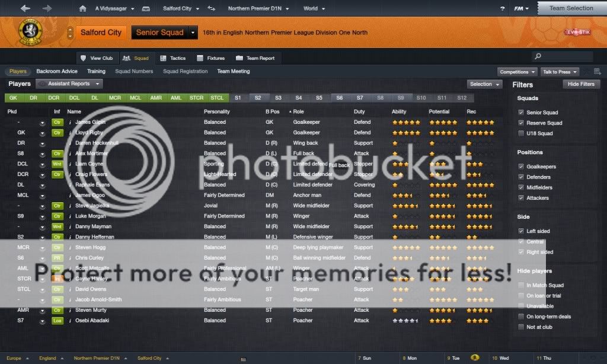This screenshot has height=364, width=607.
Task: Click the Team Selection button
Action: 571,8
